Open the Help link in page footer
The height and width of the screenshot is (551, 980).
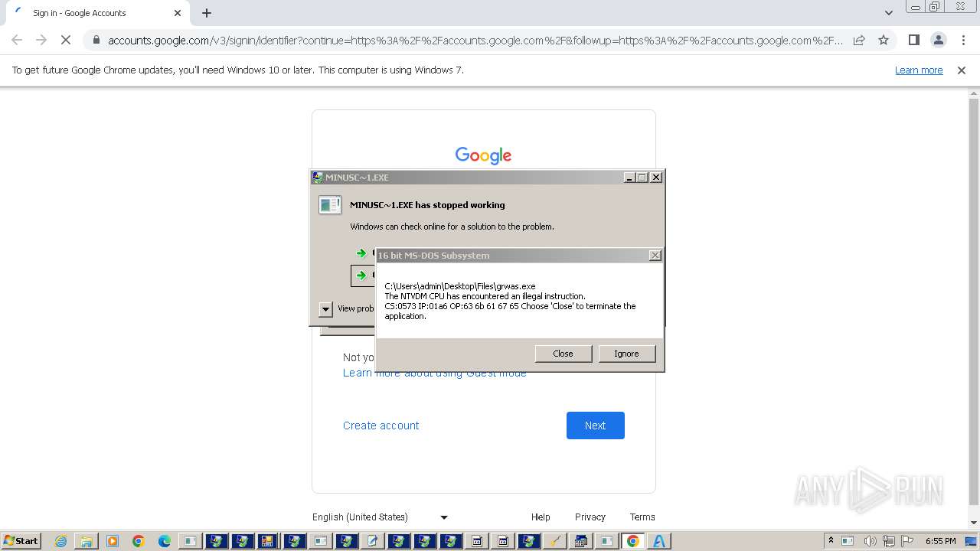pos(541,517)
